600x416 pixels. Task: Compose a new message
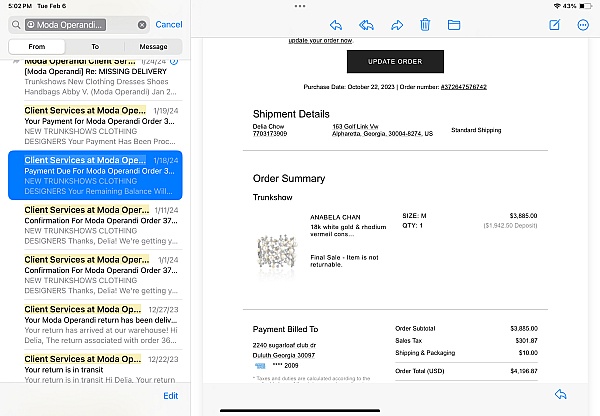point(556,24)
